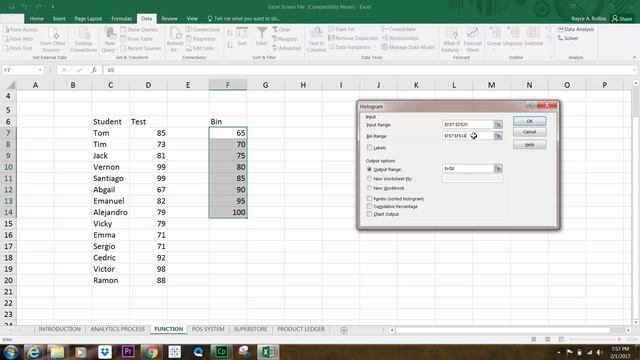
Task: Open Existing Connections in the ribbon
Action: (x=83, y=40)
